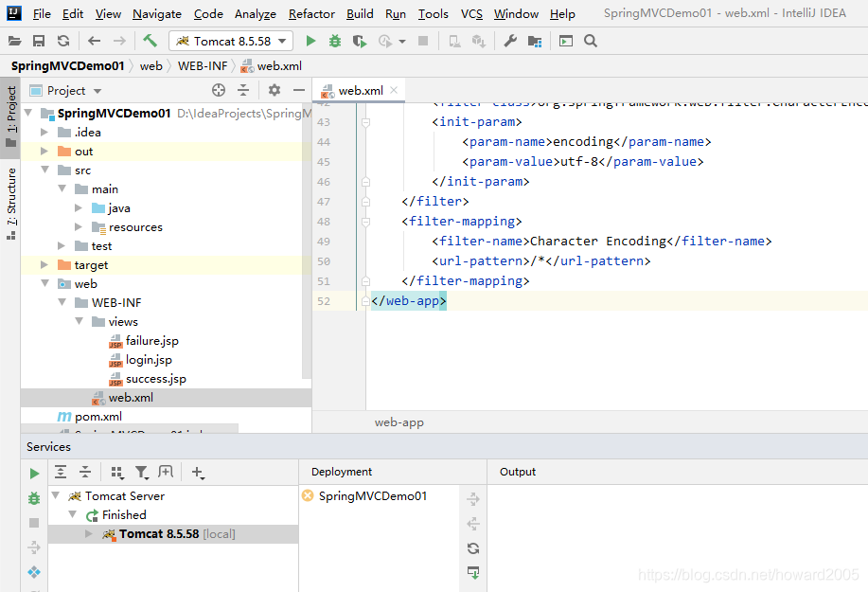Click the WEB-INF breadcrumb in navigation bar
The image size is (868, 592).
point(203,66)
